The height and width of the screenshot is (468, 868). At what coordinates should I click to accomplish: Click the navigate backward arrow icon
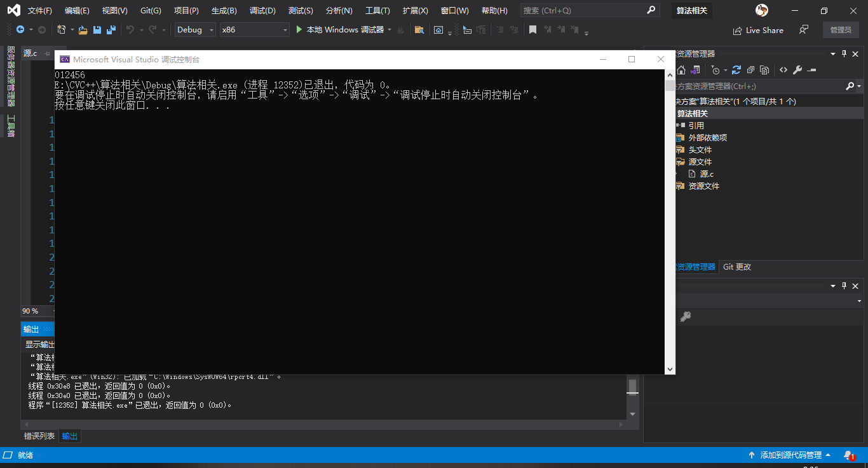20,30
